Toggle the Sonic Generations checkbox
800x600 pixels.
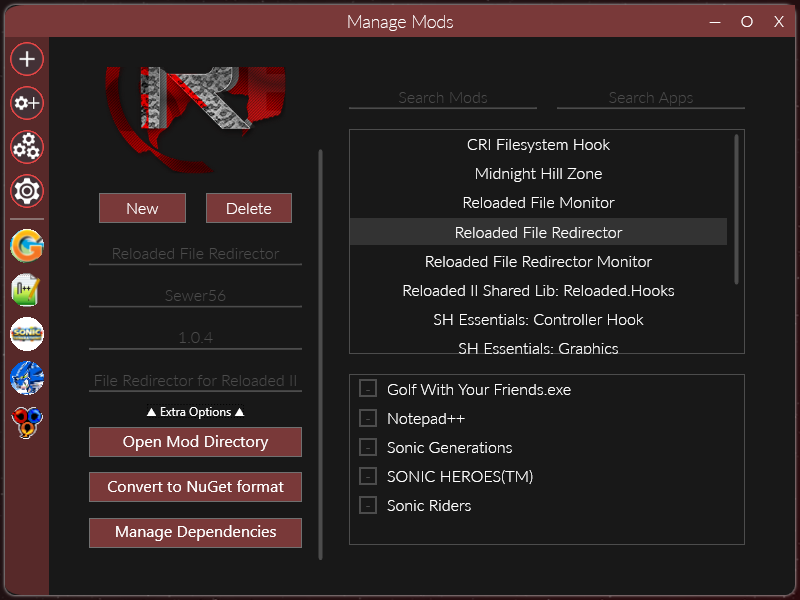tap(368, 447)
